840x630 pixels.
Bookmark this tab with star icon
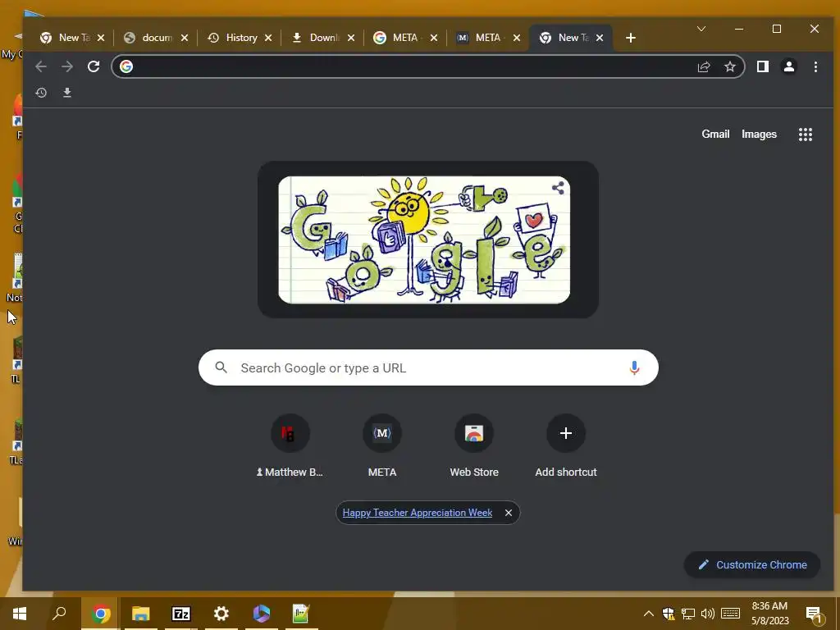pyautogui.click(x=729, y=66)
